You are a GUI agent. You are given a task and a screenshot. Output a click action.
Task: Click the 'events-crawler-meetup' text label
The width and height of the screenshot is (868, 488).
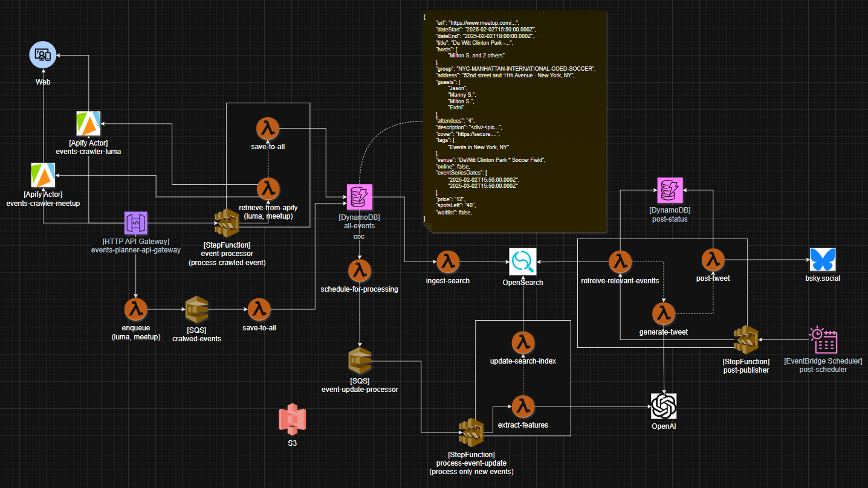(43, 204)
